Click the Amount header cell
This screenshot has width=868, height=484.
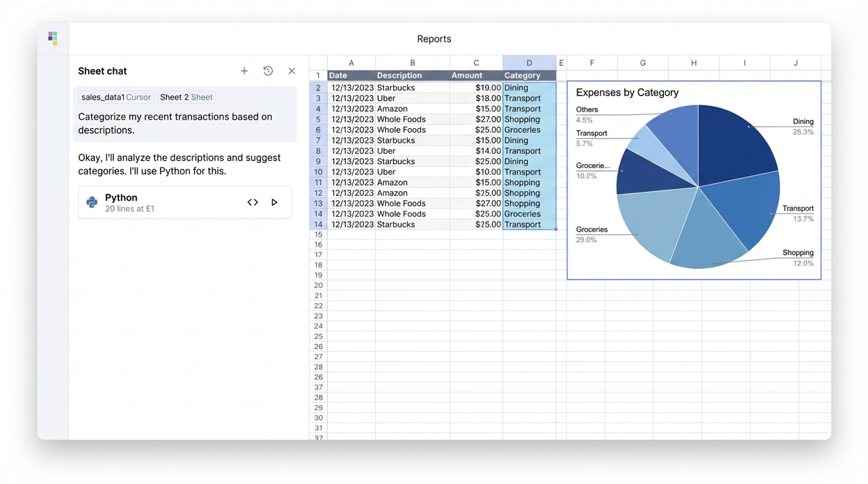point(476,76)
